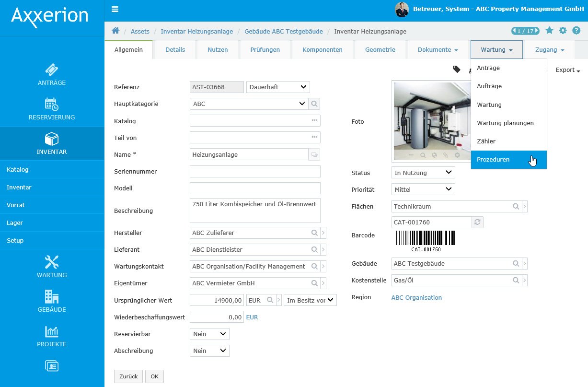The height and width of the screenshot is (387, 588).
Task: Remove photo with the x icon
Action: click(457, 155)
